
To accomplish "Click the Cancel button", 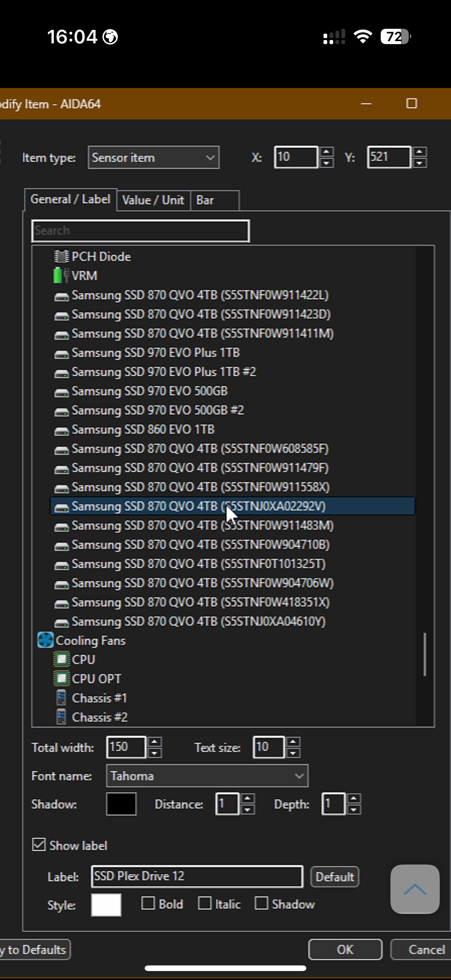I will [422, 950].
